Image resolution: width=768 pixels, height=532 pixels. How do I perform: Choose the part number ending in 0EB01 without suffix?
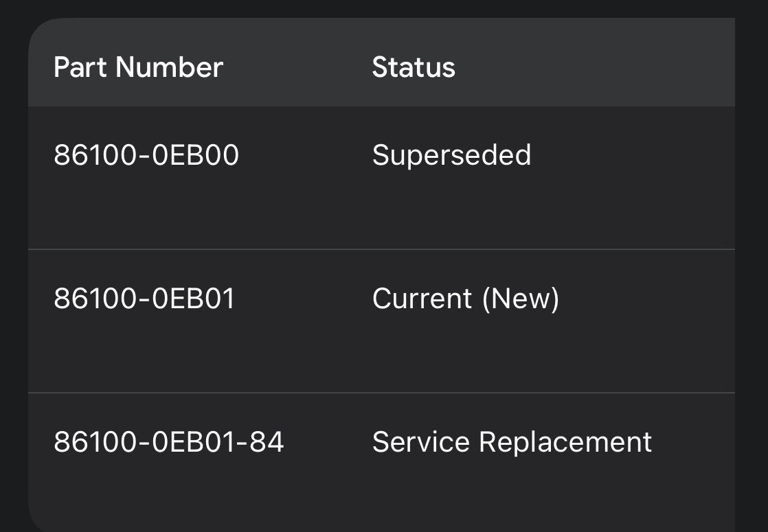pyautogui.click(x=144, y=299)
